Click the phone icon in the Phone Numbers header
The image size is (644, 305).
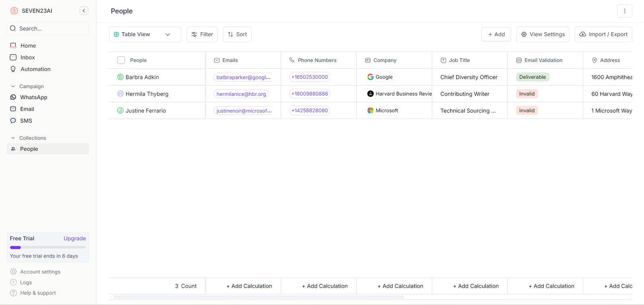click(292, 60)
